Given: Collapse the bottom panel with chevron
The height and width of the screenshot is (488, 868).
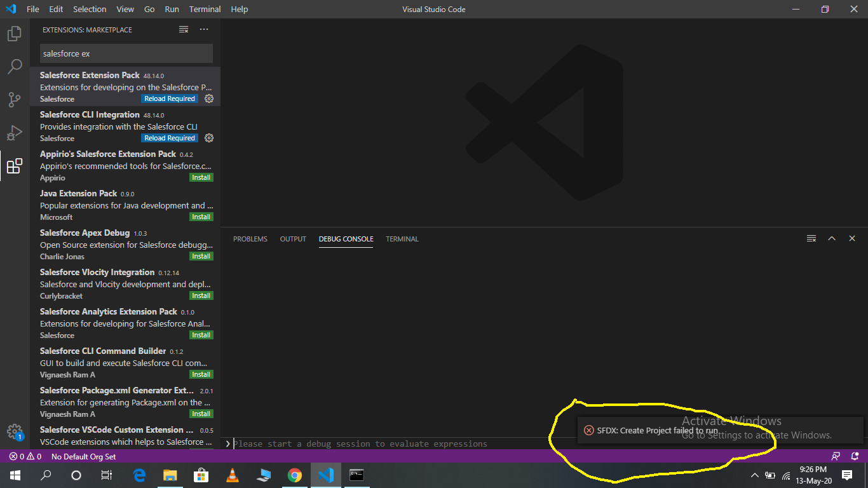Looking at the screenshot, I should click(x=832, y=238).
